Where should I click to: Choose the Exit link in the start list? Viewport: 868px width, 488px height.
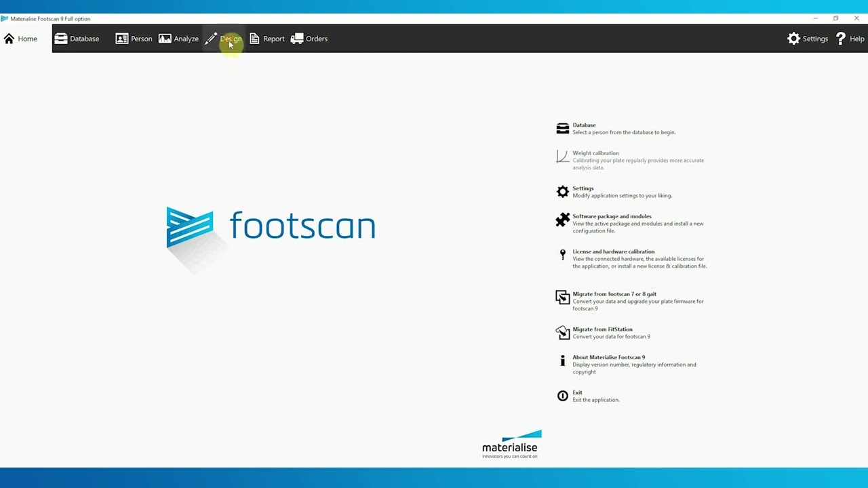pos(577,392)
